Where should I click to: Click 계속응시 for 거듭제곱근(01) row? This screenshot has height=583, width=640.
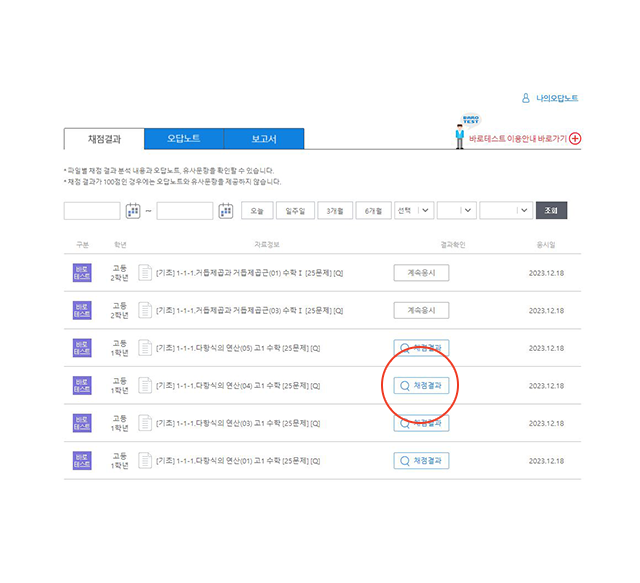[421, 273]
